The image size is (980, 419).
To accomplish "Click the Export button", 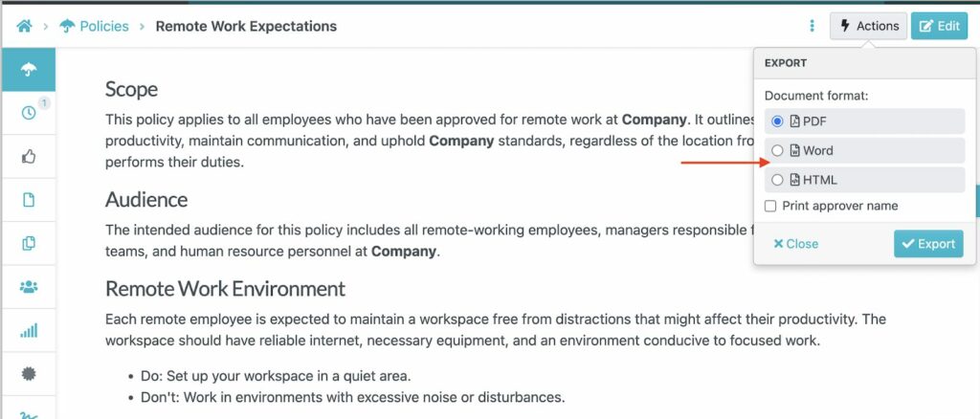I will pos(928,244).
